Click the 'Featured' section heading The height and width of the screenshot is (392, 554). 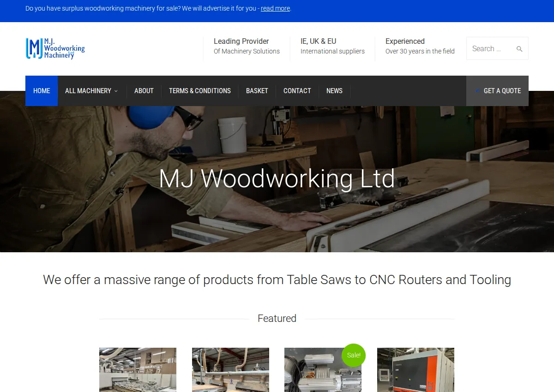[x=277, y=318]
